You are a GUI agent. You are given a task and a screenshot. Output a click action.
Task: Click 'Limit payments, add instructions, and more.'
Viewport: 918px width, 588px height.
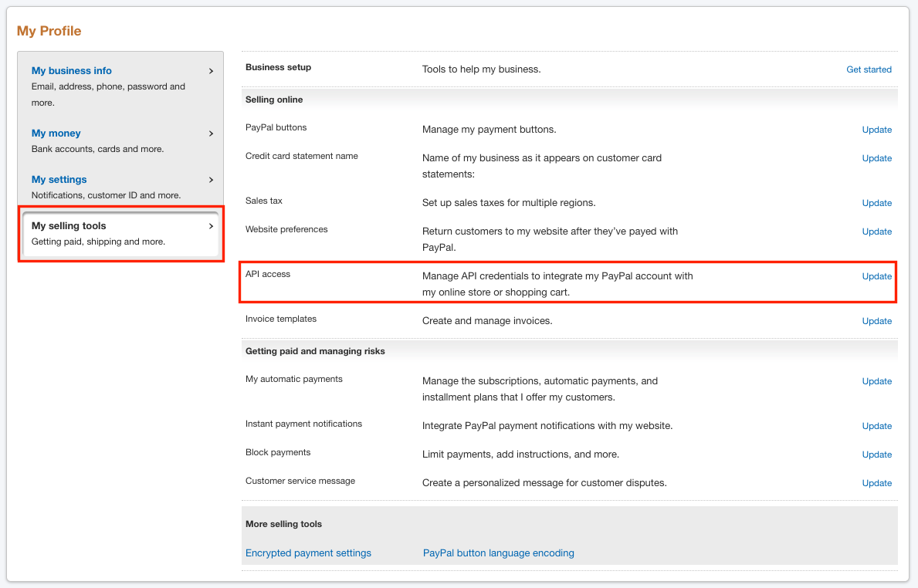tap(520, 455)
